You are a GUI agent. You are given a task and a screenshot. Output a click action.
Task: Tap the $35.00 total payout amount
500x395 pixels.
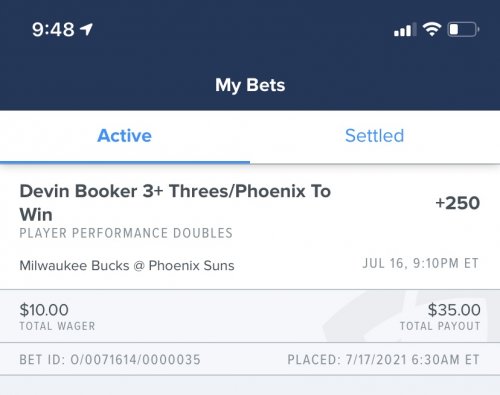454,310
